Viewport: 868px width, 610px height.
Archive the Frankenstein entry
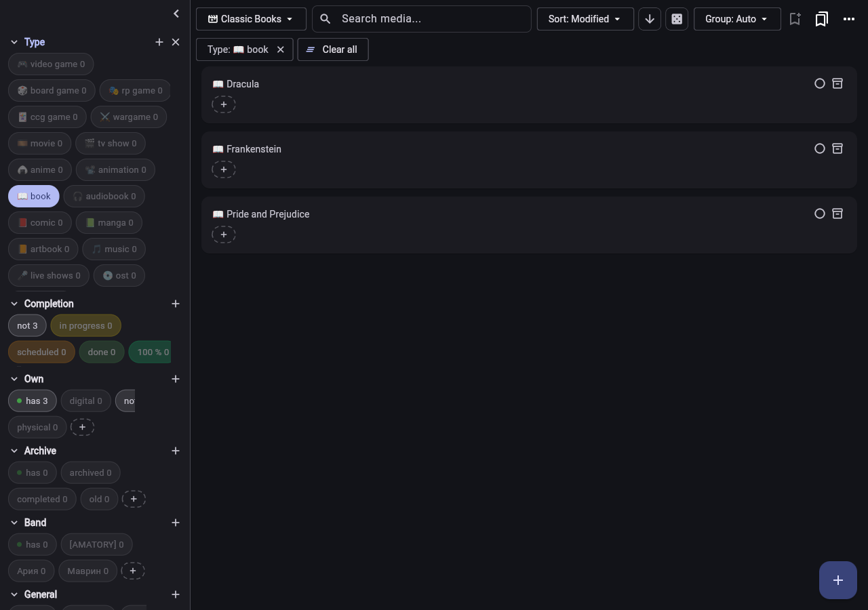pos(837,148)
